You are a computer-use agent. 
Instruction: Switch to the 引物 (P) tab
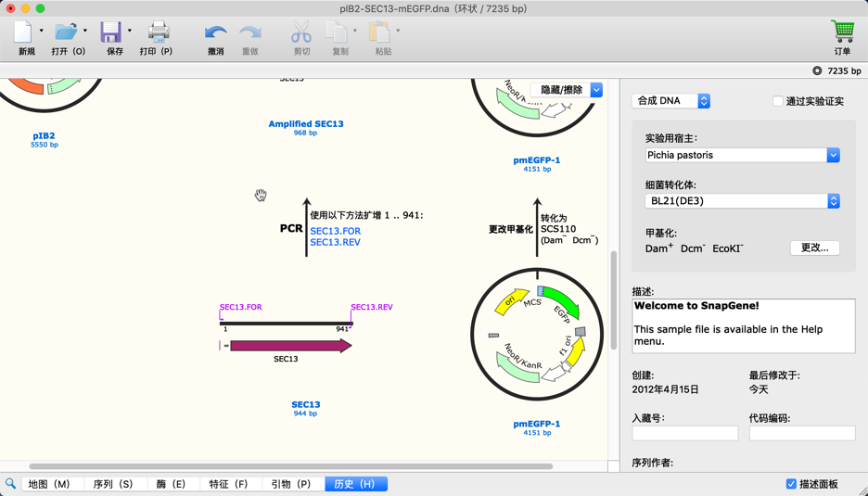point(291,484)
